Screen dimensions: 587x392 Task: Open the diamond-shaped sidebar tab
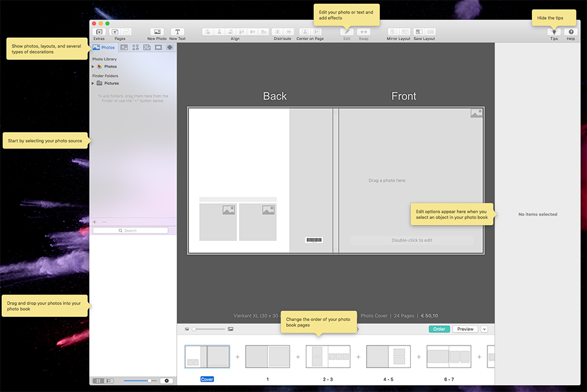coord(169,48)
